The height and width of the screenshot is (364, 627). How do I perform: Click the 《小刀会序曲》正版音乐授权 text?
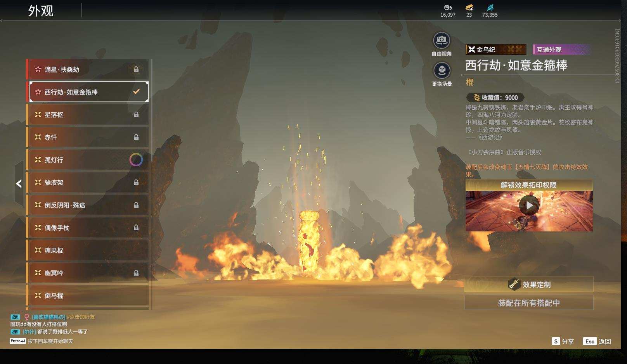(x=504, y=152)
